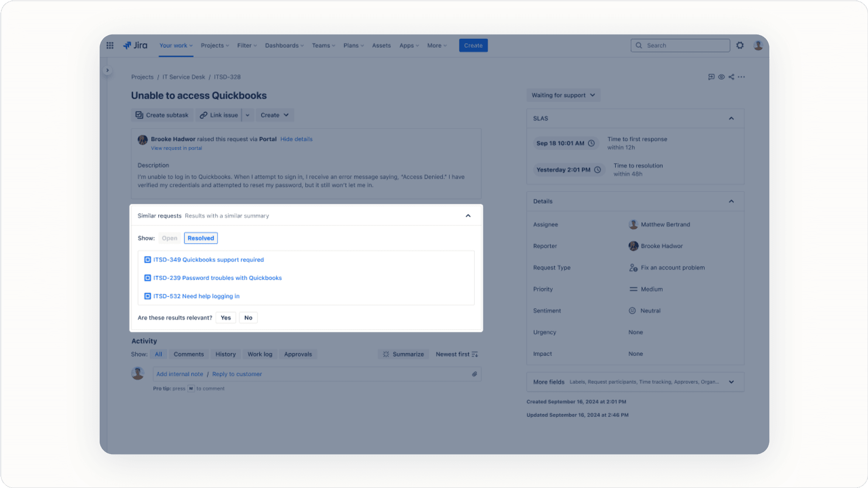Click the app switcher grid icon
The width and height of the screenshot is (868, 488).
110,45
